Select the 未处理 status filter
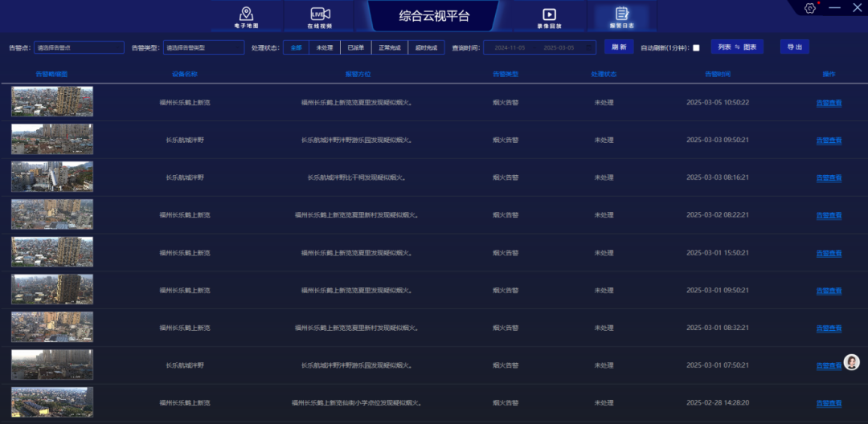The width and height of the screenshot is (868, 424). tap(324, 47)
